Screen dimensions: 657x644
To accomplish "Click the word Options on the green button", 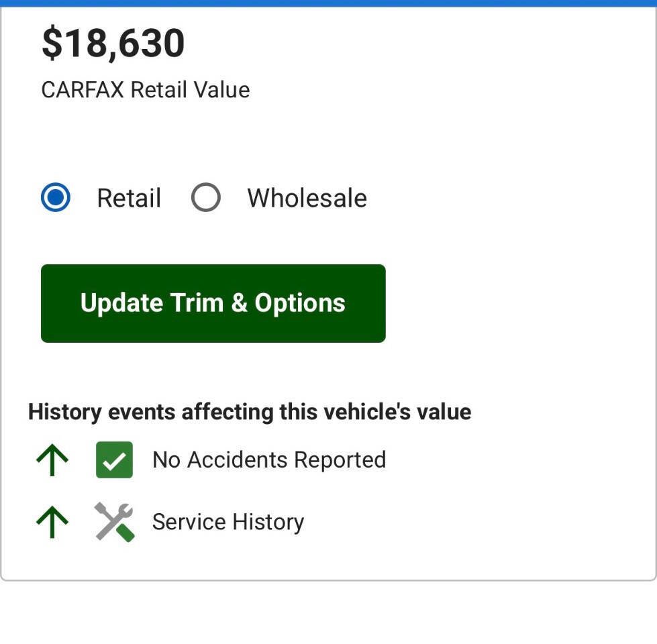I will click(300, 303).
